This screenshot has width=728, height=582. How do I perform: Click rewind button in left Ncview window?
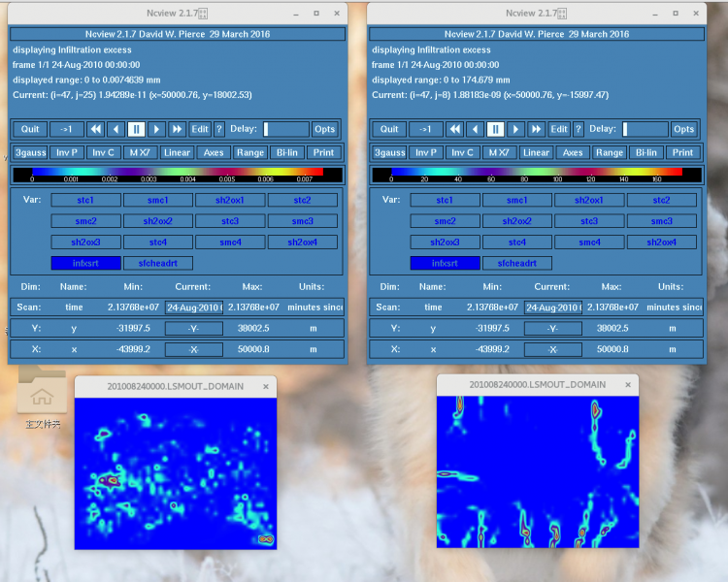pos(95,129)
